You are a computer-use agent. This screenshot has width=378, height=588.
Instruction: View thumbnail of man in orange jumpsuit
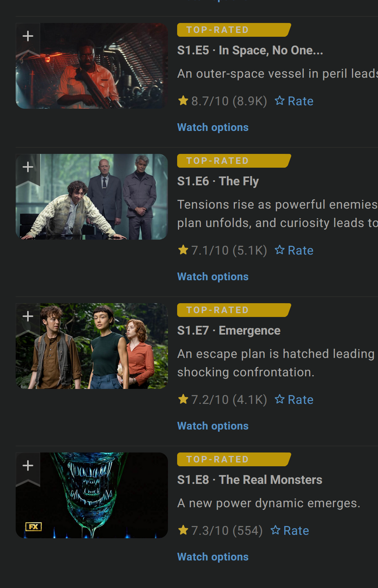pos(92,66)
